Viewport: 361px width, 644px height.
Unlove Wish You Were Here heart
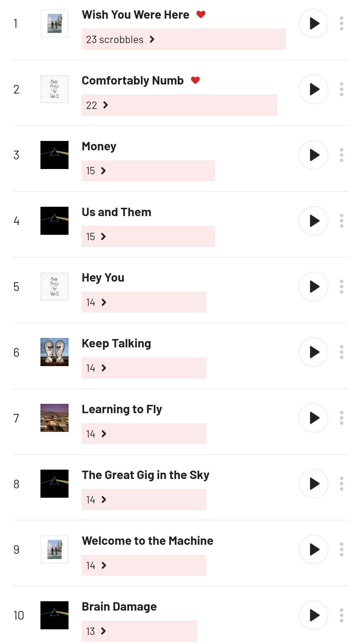pos(201,14)
